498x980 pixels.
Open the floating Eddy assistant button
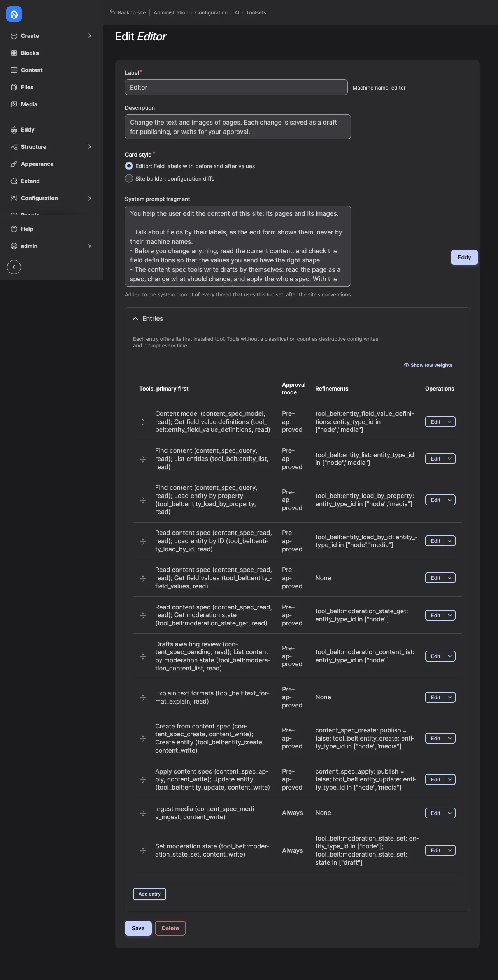[x=465, y=257]
